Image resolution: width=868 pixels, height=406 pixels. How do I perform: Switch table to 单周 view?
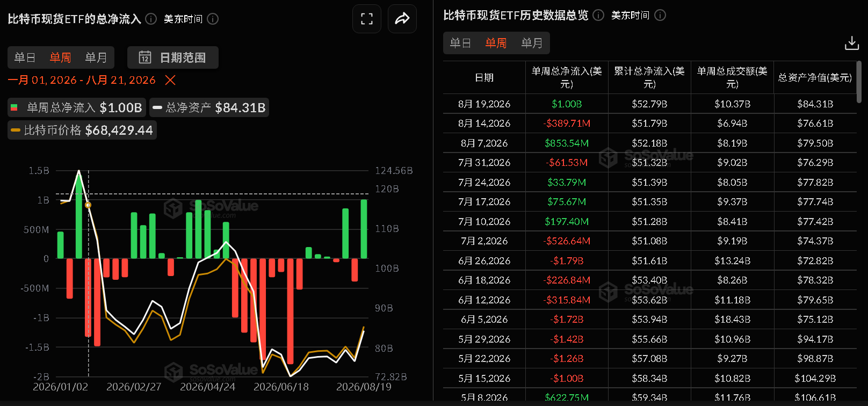coord(496,43)
